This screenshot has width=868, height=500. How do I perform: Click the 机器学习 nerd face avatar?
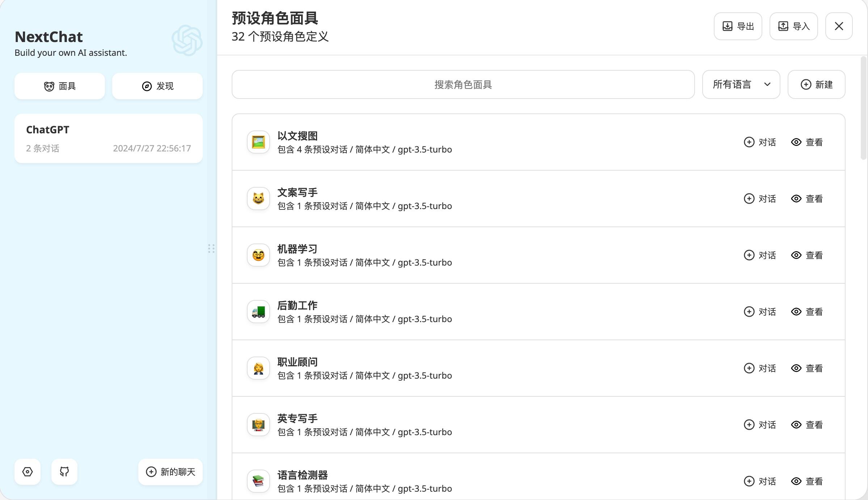click(x=258, y=255)
